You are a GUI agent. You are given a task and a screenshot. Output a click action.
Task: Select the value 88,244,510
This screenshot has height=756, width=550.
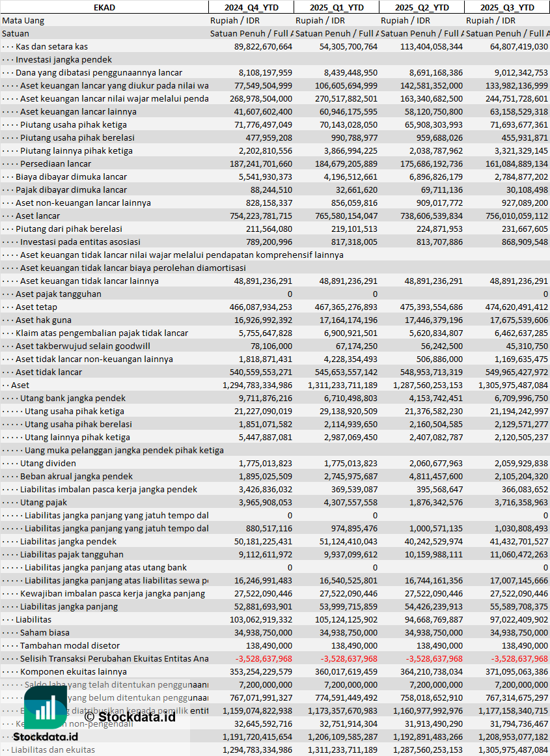(271, 189)
